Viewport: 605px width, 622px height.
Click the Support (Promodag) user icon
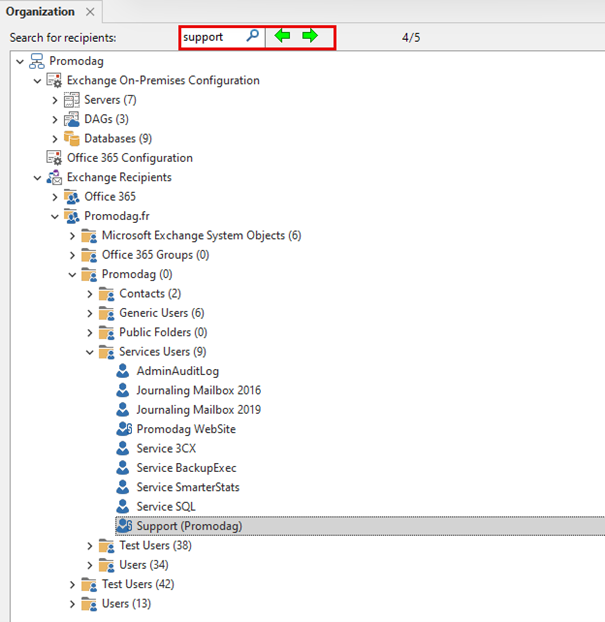click(x=124, y=526)
